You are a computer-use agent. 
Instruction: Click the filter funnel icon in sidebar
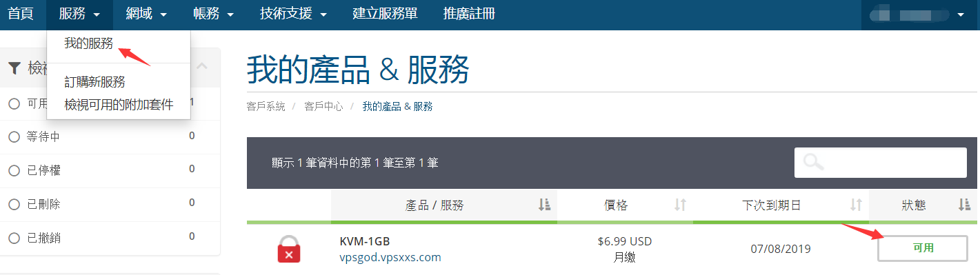(x=14, y=68)
